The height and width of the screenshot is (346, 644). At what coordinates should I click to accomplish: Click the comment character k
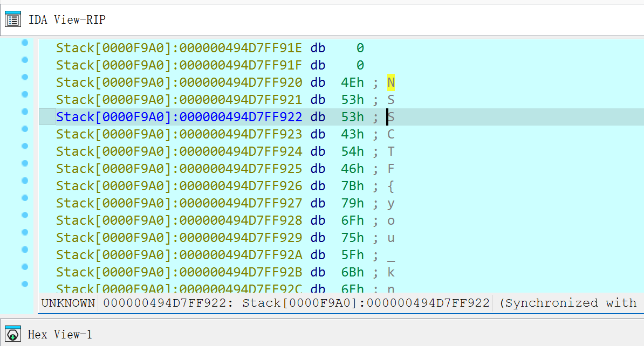pyautogui.click(x=391, y=272)
